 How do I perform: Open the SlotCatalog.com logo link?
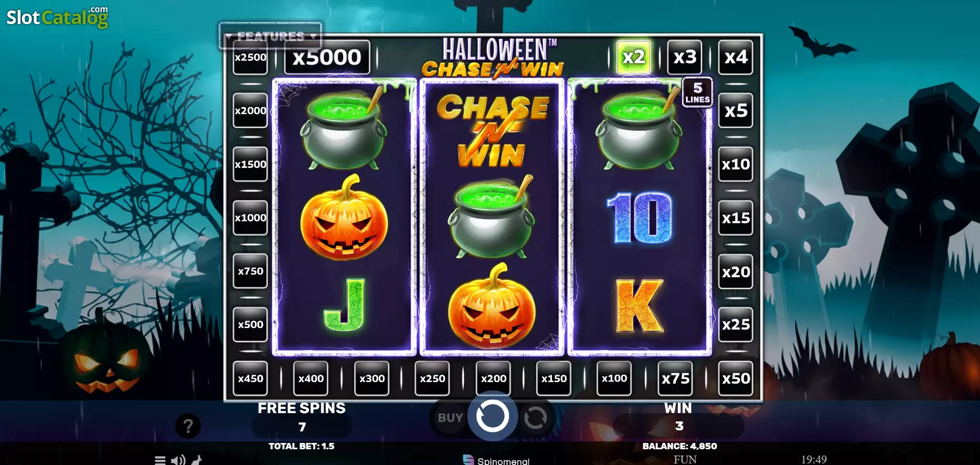(x=57, y=17)
